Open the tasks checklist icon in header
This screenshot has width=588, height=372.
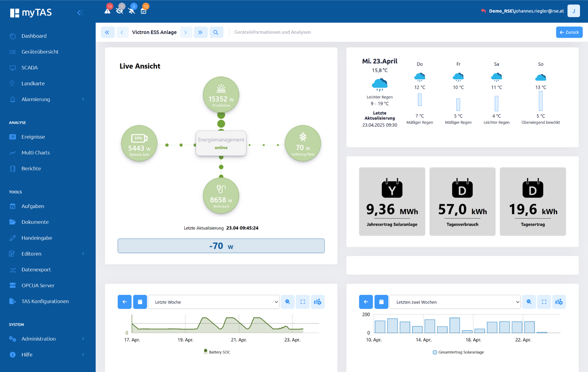tap(144, 11)
